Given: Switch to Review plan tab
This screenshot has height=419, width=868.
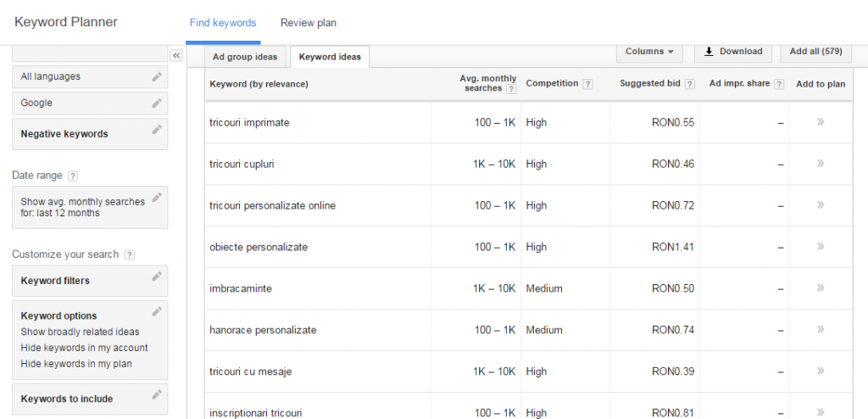Looking at the screenshot, I should click(309, 23).
